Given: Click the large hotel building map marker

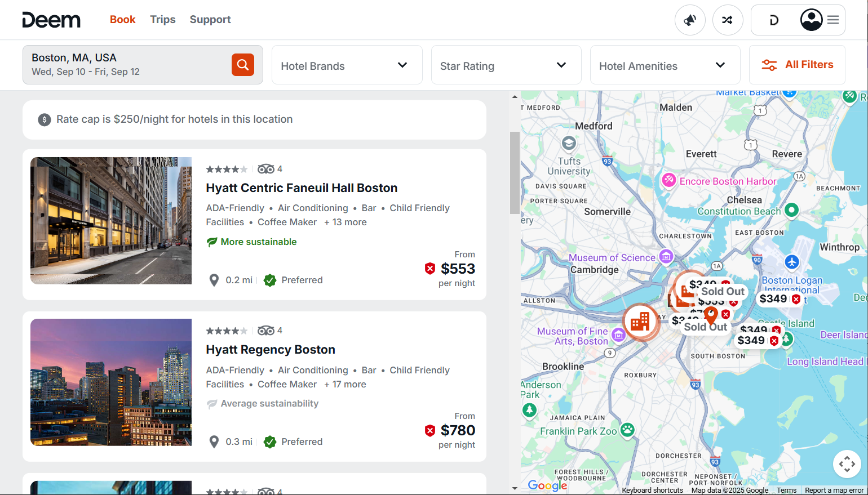Looking at the screenshot, I should [640, 322].
